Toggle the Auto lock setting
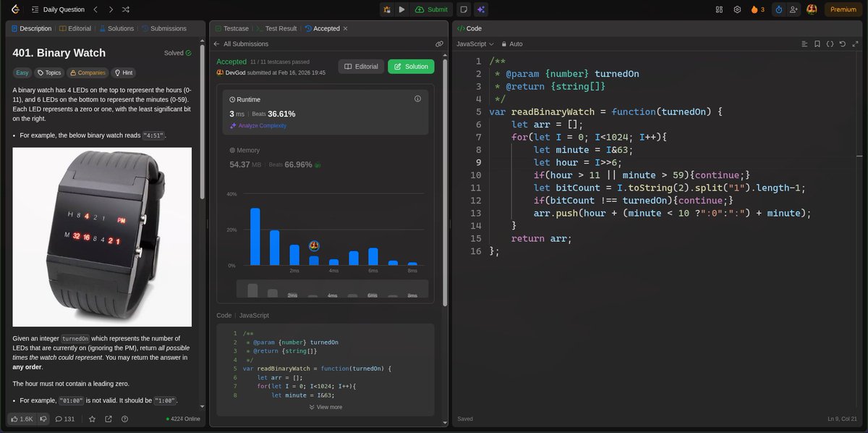Viewport: 868px width, 433px height. [512, 44]
